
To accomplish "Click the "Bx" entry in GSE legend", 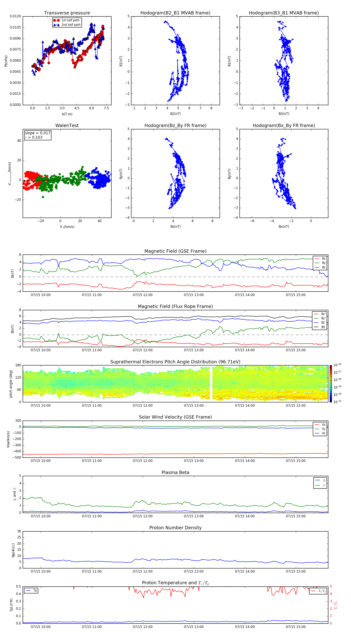I will pos(320,259).
